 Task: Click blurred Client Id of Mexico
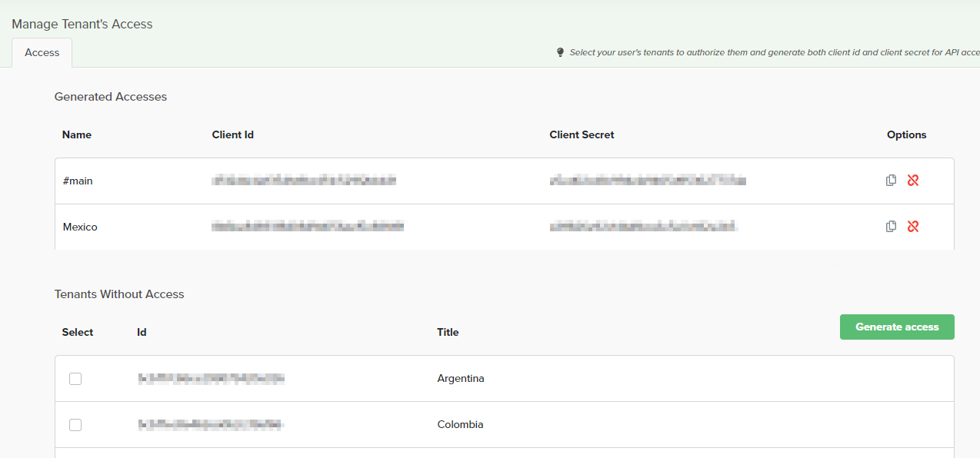coord(308,227)
